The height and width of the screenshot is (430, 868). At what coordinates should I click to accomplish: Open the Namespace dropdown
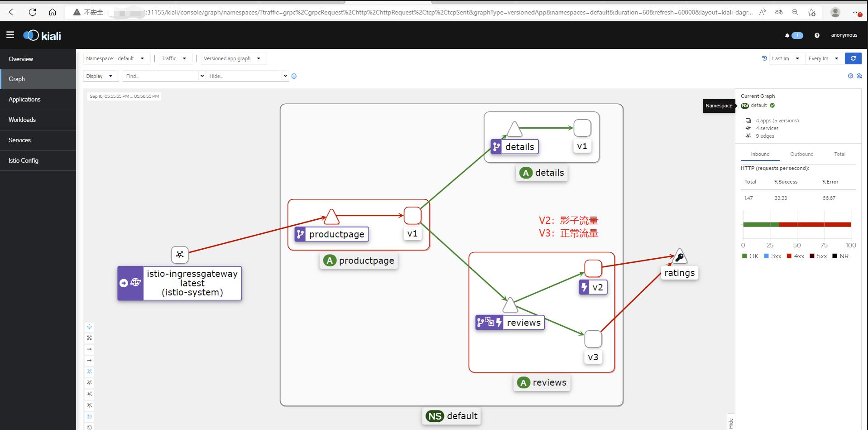click(117, 58)
